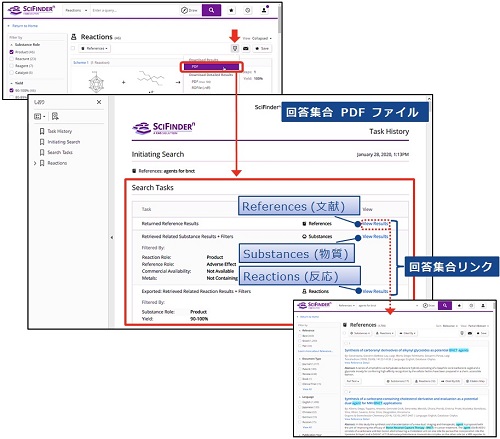Open the References dropdown under the Reactions heading
500x439 pixels.
[x=95, y=48]
